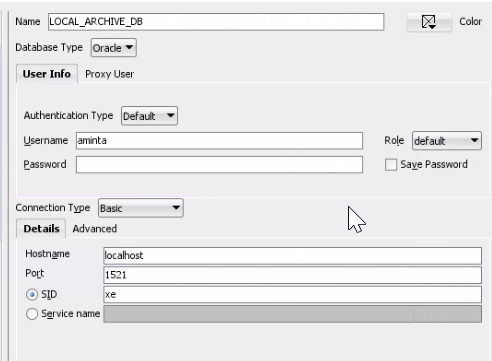Open the Role default dropdown

(447, 141)
